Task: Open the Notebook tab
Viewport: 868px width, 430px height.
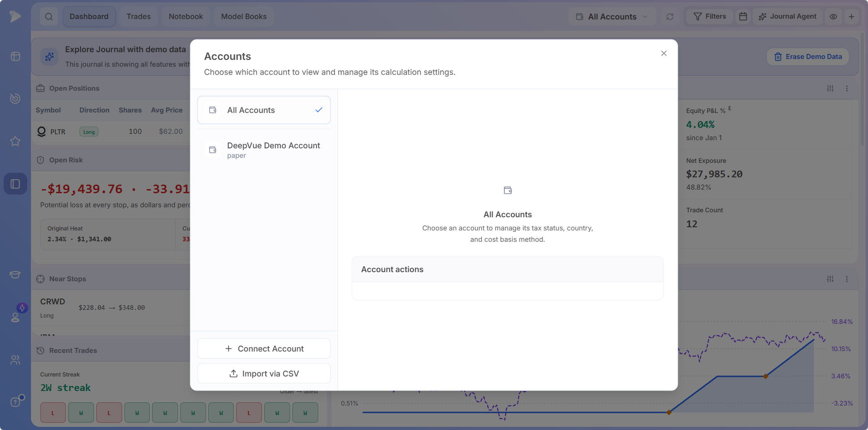Action: pos(186,17)
